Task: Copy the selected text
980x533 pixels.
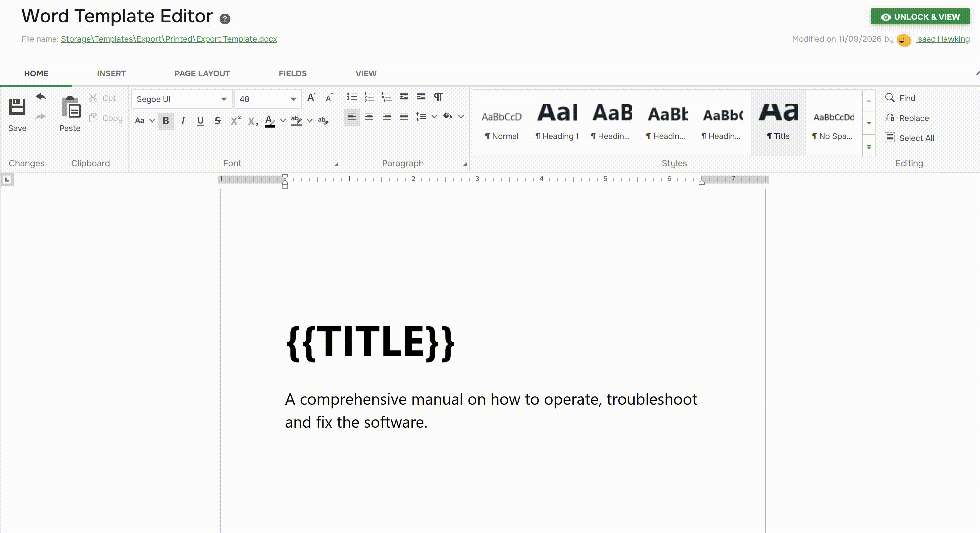Action: pos(106,118)
